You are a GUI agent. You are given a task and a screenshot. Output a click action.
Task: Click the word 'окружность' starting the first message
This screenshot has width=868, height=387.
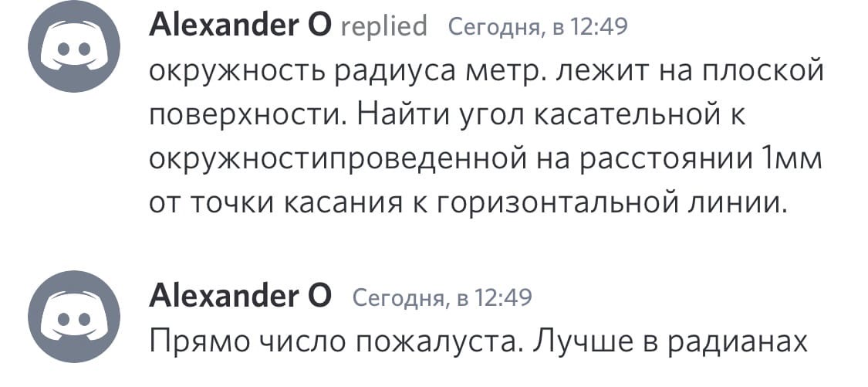coord(238,72)
